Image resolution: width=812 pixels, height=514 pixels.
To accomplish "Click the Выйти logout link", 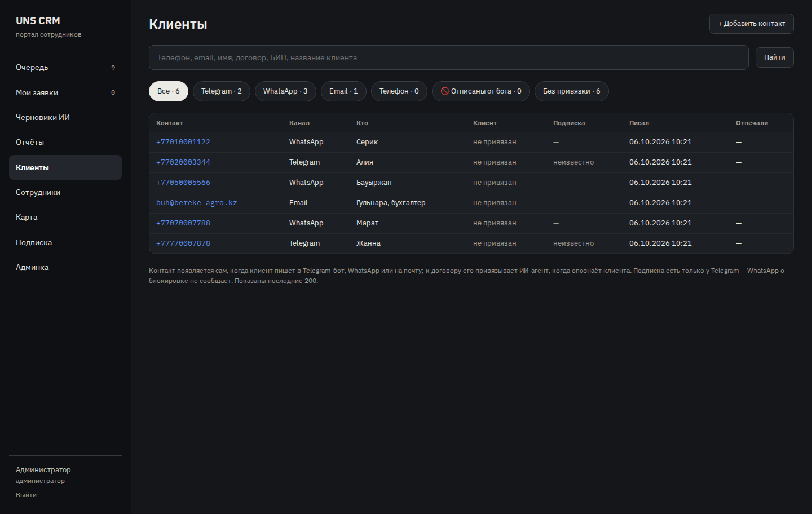I will [26, 495].
